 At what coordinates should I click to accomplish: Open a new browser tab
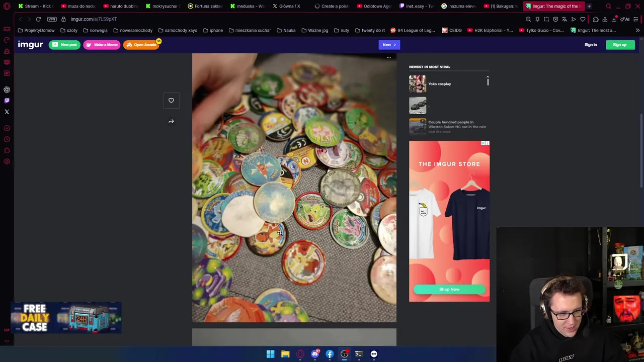pos(589,6)
